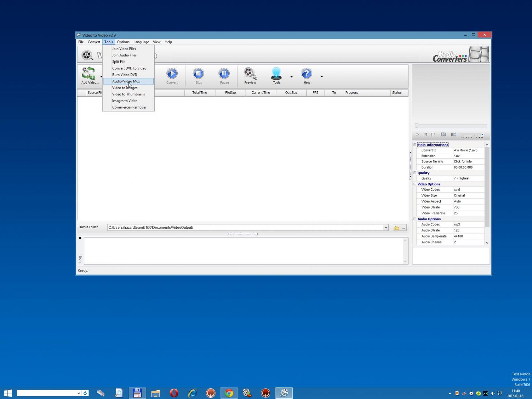Image resolution: width=532 pixels, height=399 pixels.
Task: Open Chrome from the taskbar
Action: click(229, 393)
